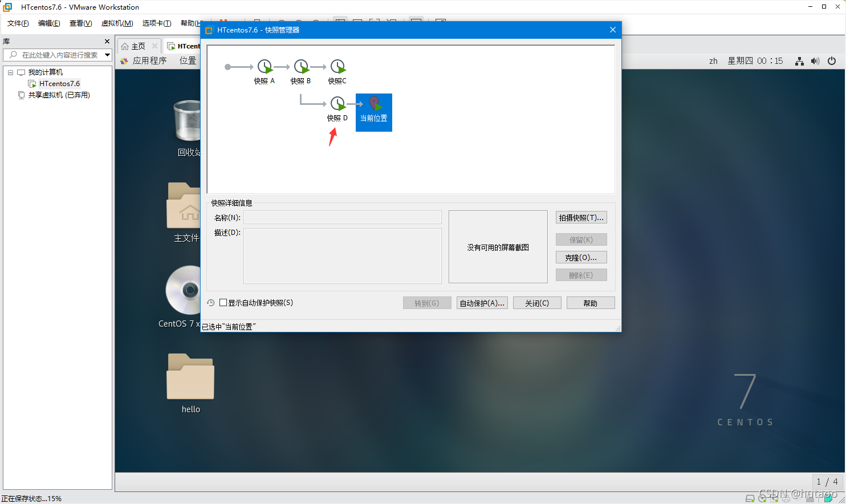Click the network icon in CentOS panel
This screenshot has width=846, height=504.
[x=800, y=61]
